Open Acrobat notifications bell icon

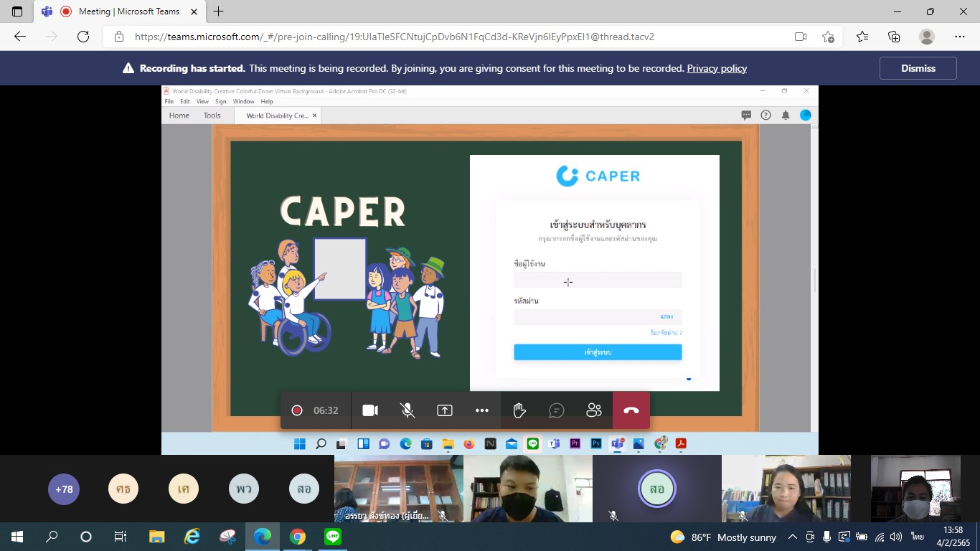point(786,115)
